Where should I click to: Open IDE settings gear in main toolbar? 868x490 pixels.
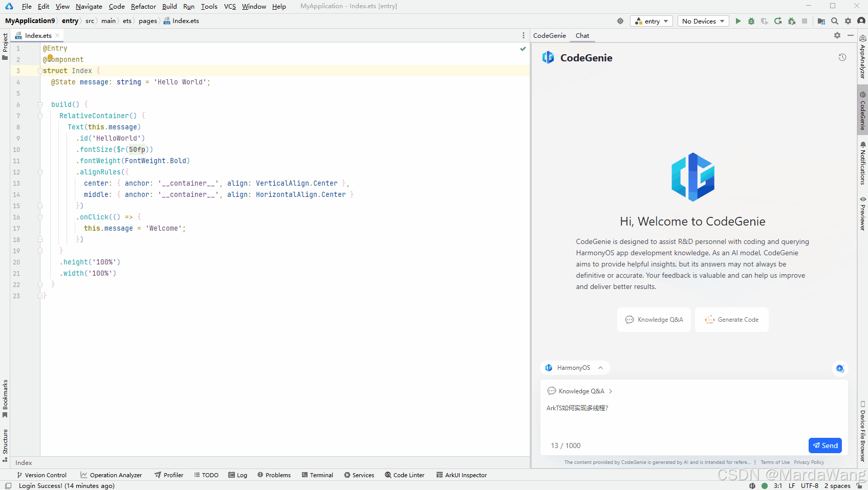click(848, 21)
